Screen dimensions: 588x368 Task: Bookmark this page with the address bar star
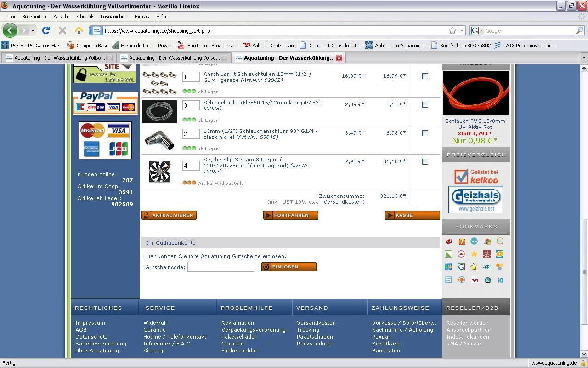(x=452, y=30)
